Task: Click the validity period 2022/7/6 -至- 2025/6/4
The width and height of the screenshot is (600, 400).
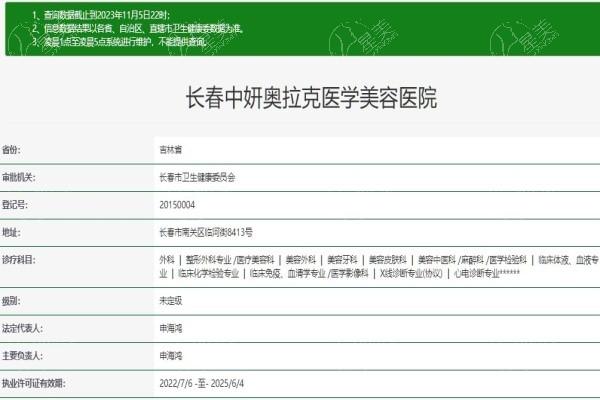Action: tap(201, 383)
